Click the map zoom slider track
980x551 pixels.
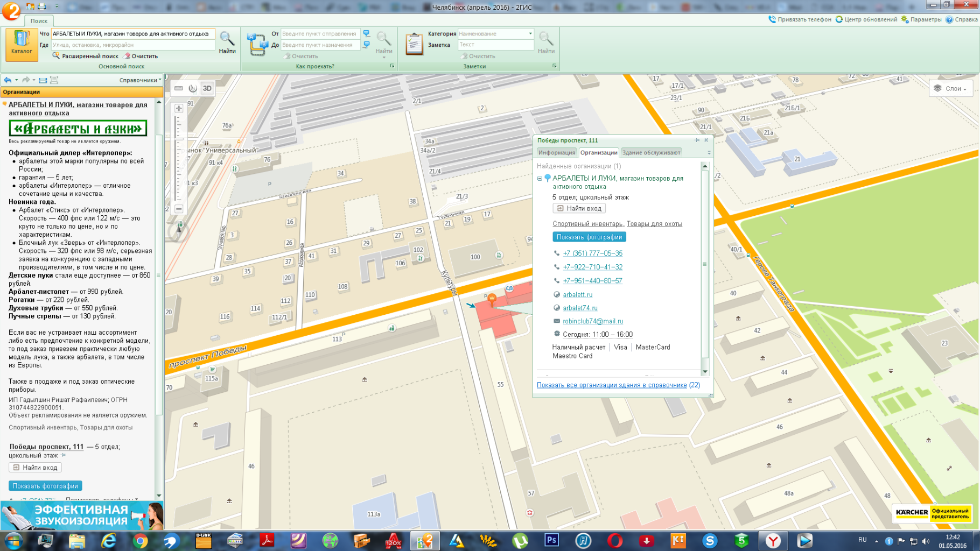tap(179, 159)
